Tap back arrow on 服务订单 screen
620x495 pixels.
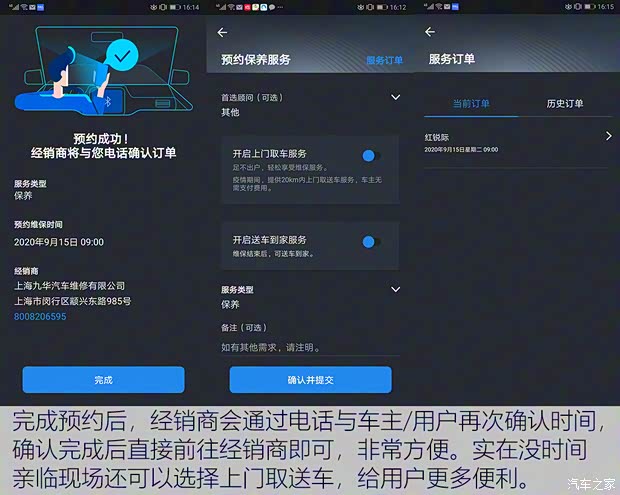coord(429,33)
